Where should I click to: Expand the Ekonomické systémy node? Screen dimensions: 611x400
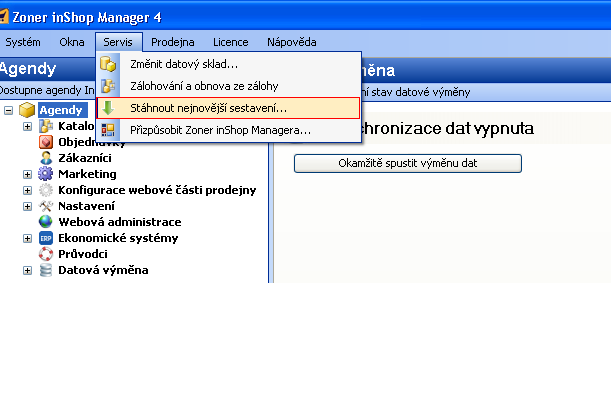coord(27,238)
